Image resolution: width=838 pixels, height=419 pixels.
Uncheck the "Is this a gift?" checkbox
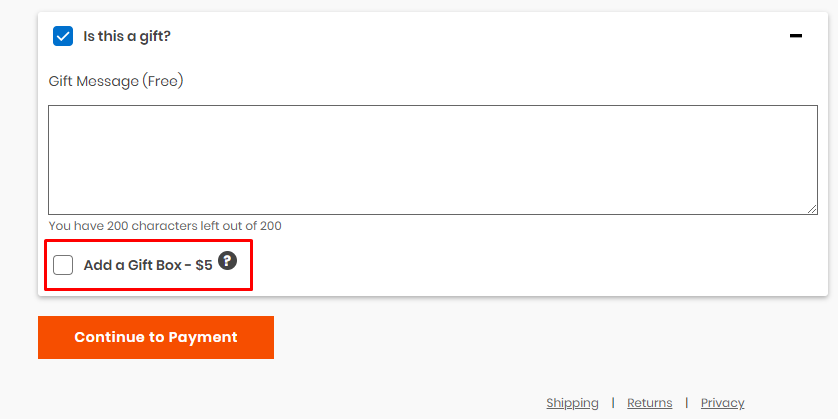click(x=63, y=36)
